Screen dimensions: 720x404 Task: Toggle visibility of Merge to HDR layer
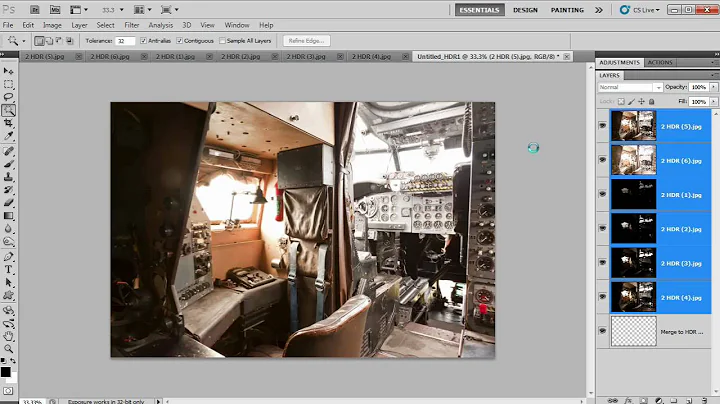[602, 331]
